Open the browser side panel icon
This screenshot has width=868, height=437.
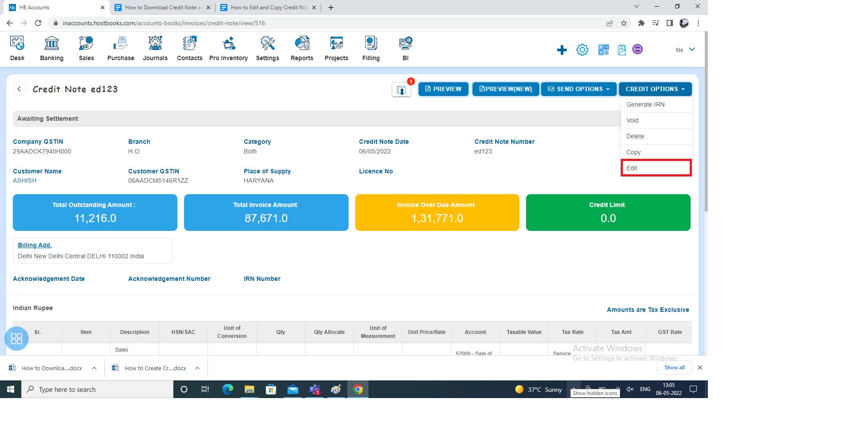(670, 23)
